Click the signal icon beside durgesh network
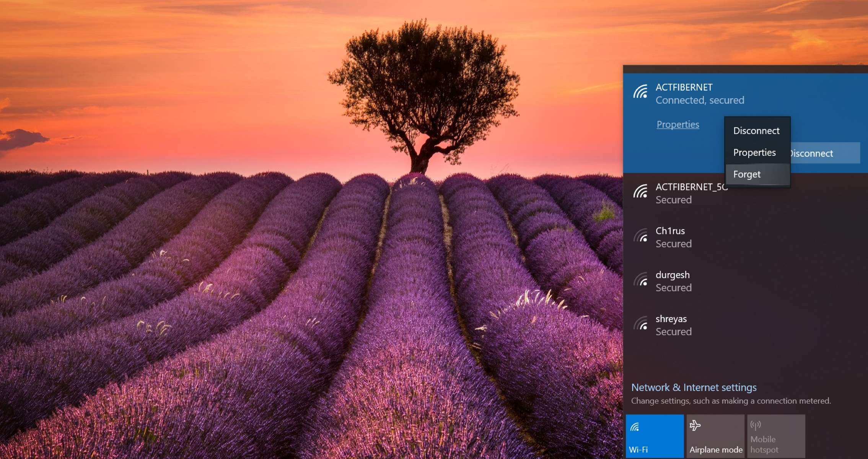This screenshot has height=459, width=868. pyautogui.click(x=641, y=281)
